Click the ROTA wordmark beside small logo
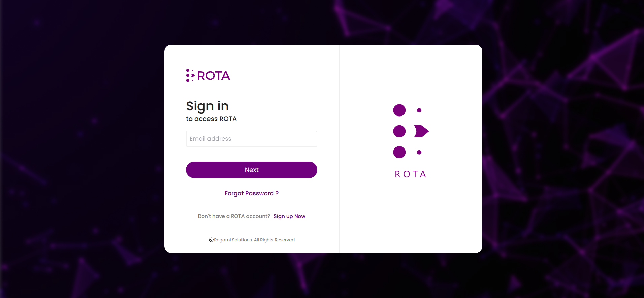The image size is (644, 298). pyautogui.click(x=214, y=76)
